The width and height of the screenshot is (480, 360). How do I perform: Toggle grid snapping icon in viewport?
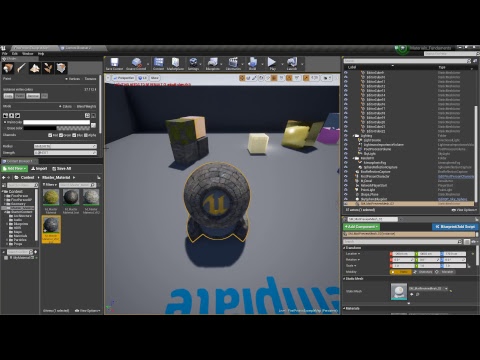pyautogui.click(x=274, y=78)
